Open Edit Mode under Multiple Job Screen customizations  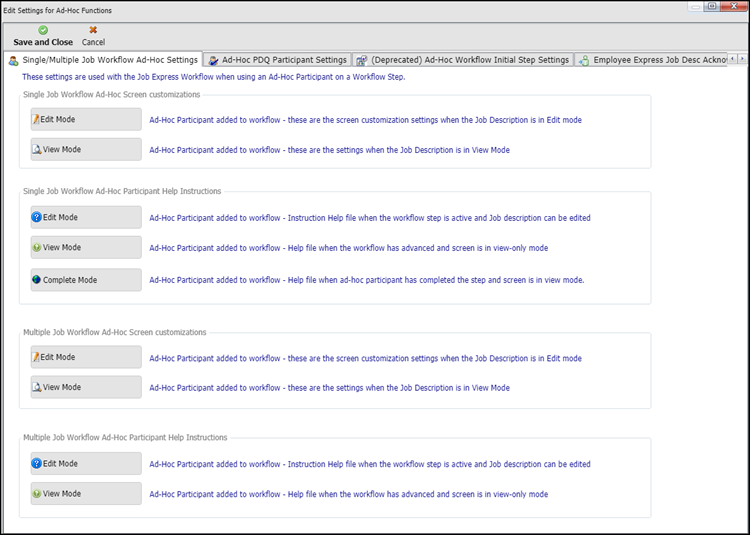(x=86, y=357)
